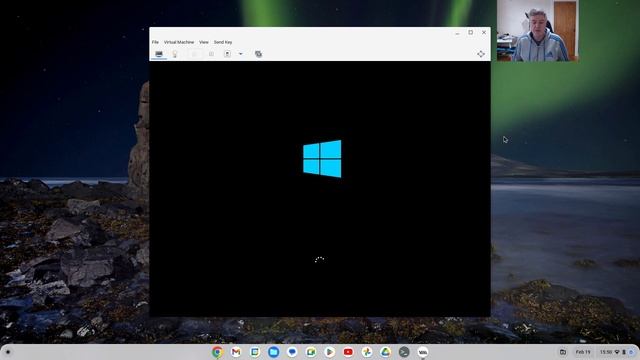Open the Virtual Machine menu
Screen dimensions: 640x360
pyautogui.click(x=179, y=42)
